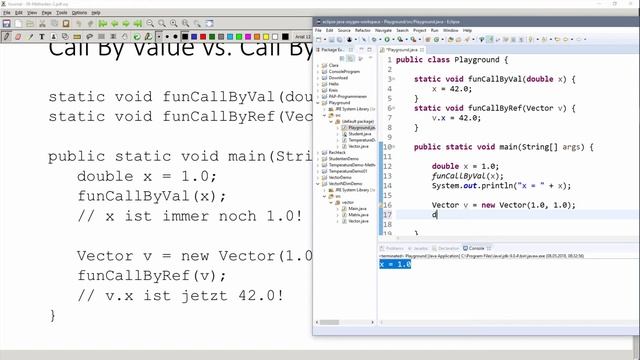Image resolution: width=640 pixels, height=360 pixels.
Task: Switch to the Declaration tab
Action: pyautogui.click(x=446, y=248)
